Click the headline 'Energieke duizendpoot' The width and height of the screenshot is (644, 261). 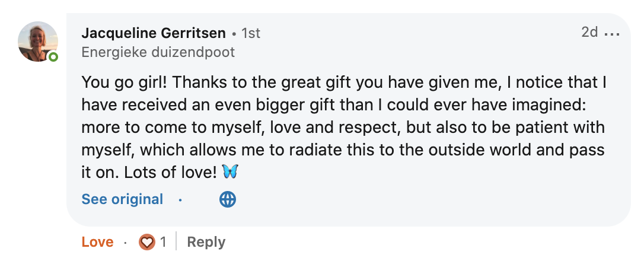(158, 52)
